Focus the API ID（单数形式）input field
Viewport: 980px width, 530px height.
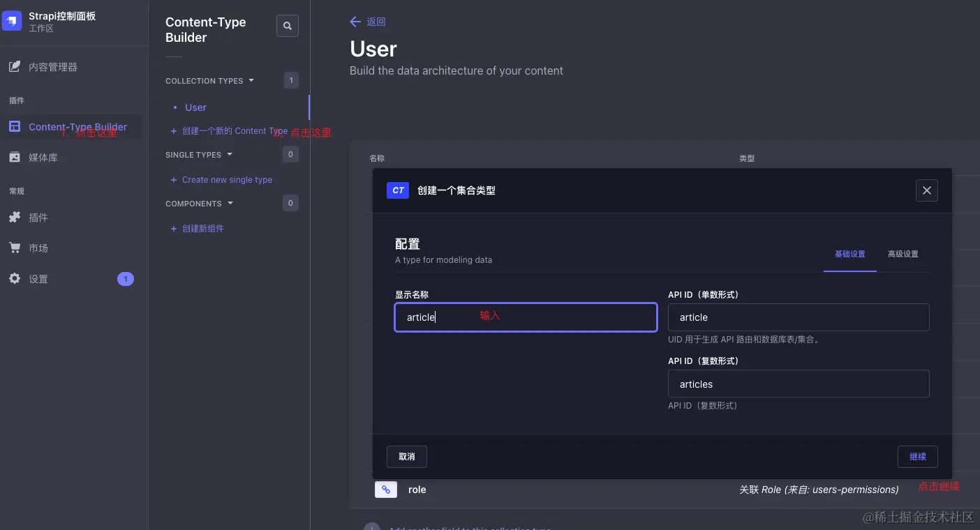click(x=799, y=317)
